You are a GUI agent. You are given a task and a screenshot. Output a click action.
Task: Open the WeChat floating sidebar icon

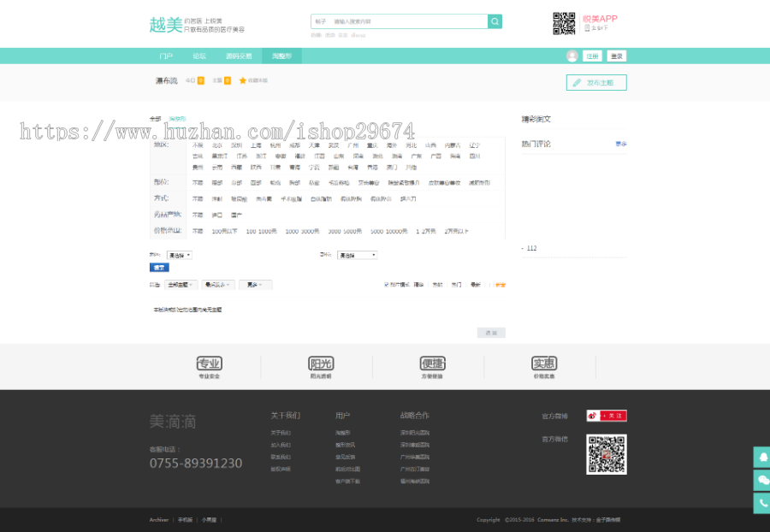pyautogui.click(x=761, y=481)
